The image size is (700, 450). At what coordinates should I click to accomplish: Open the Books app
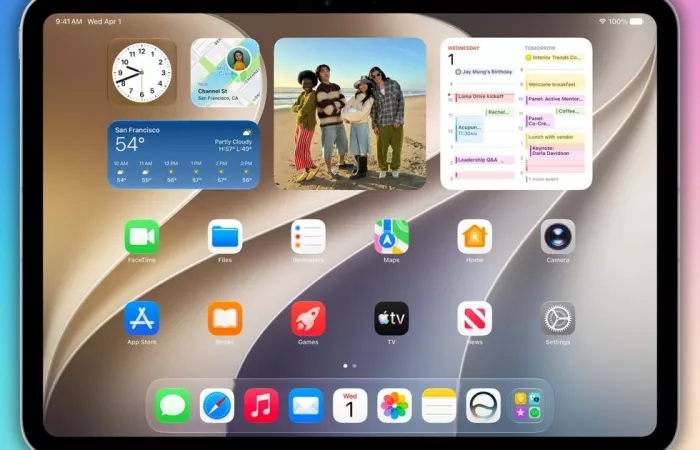click(225, 319)
